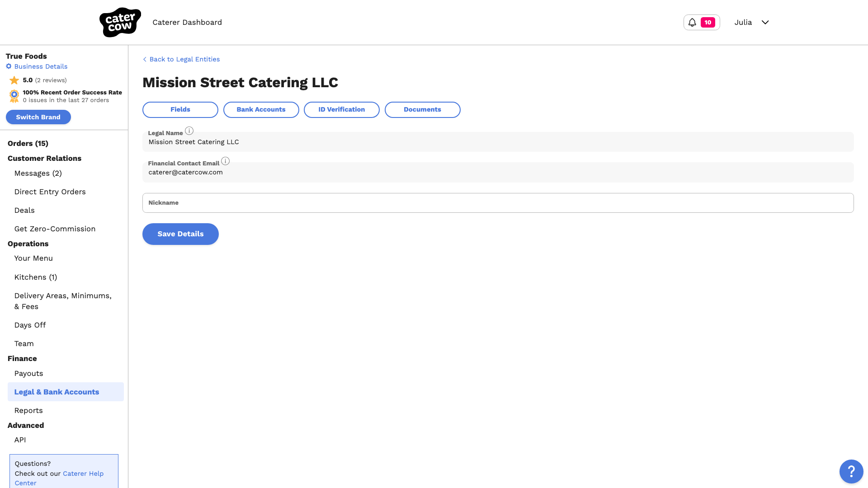Click the notification count badge 10
The image size is (868, 488).
coord(708,22)
